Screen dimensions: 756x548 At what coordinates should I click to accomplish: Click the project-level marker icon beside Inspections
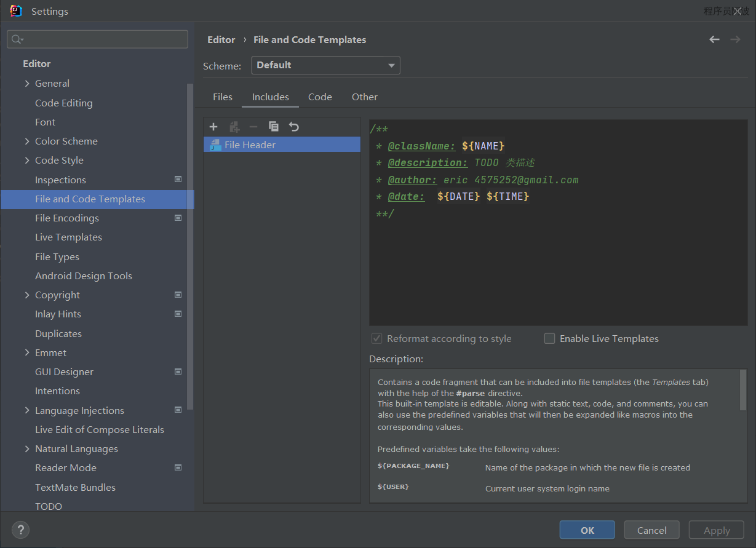(178, 180)
